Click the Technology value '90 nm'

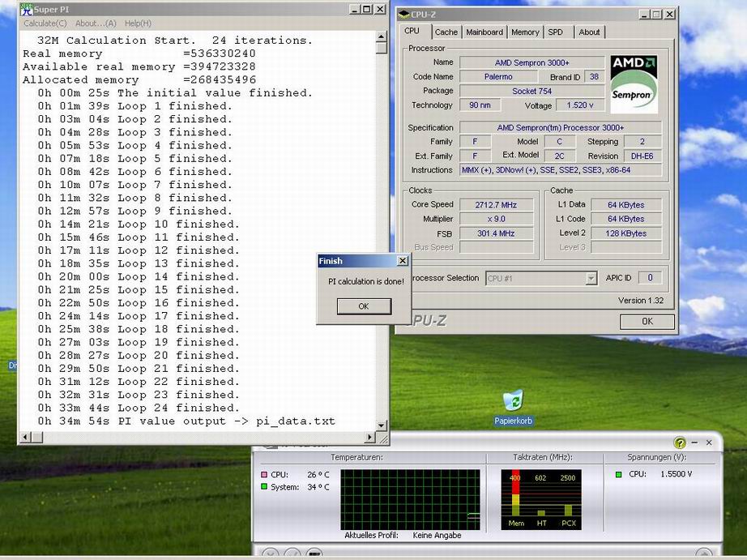click(x=480, y=105)
